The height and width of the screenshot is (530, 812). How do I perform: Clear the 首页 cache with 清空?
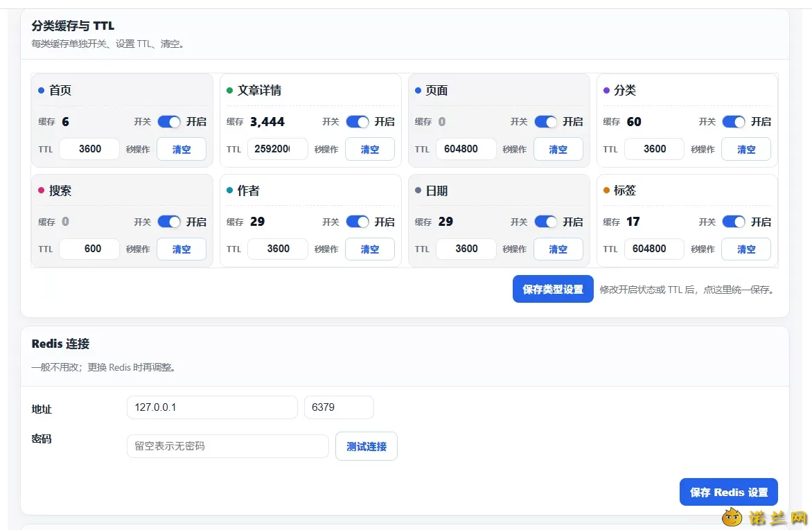[x=182, y=149]
